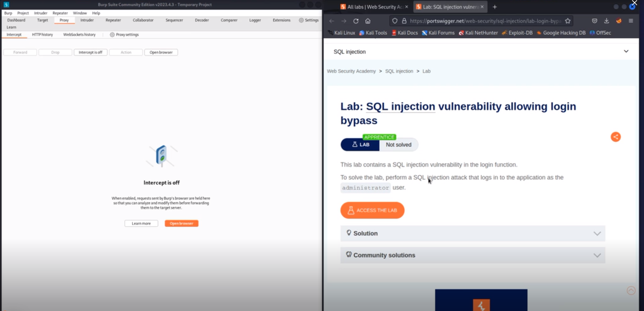
Task: Switch to Extensions tab
Action: (281, 20)
